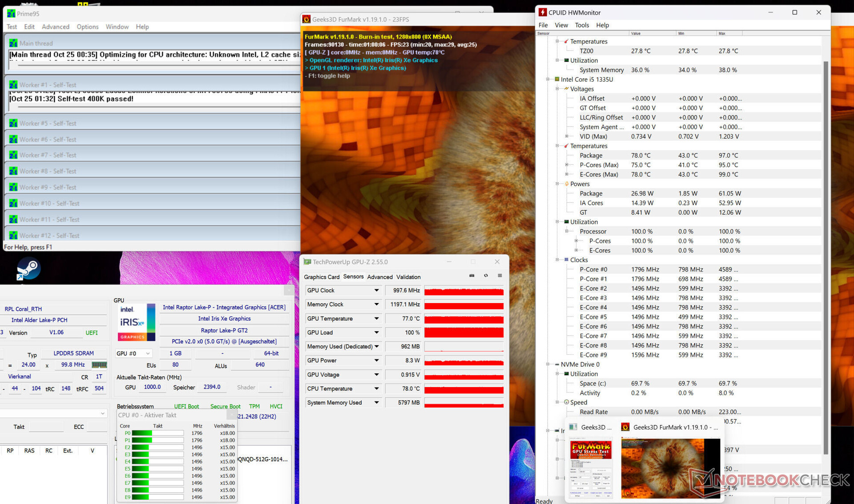This screenshot has width=854, height=504.
Task: Open the GPU Clock sensor dropdown arrow
Action: [x=376, y=290]
